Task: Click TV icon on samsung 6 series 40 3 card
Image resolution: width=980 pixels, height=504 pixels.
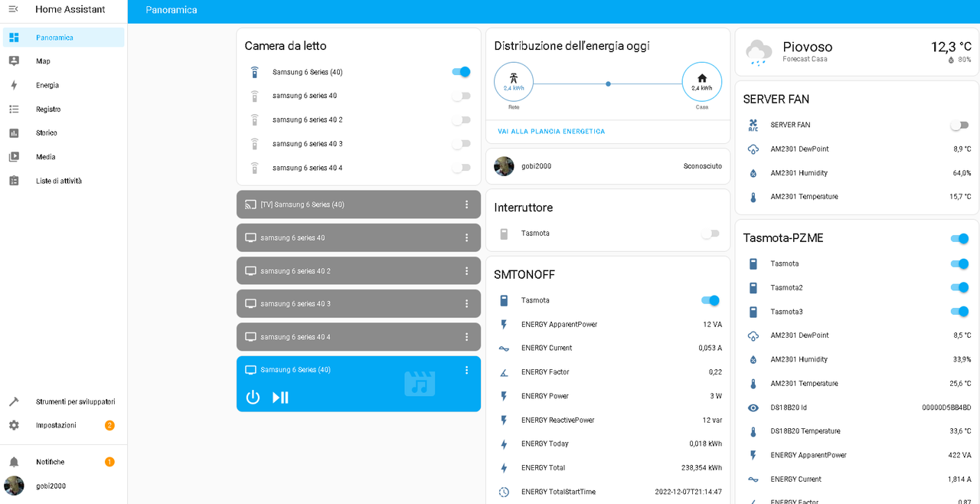Action: pyautogui.click(x=250, y=304)
